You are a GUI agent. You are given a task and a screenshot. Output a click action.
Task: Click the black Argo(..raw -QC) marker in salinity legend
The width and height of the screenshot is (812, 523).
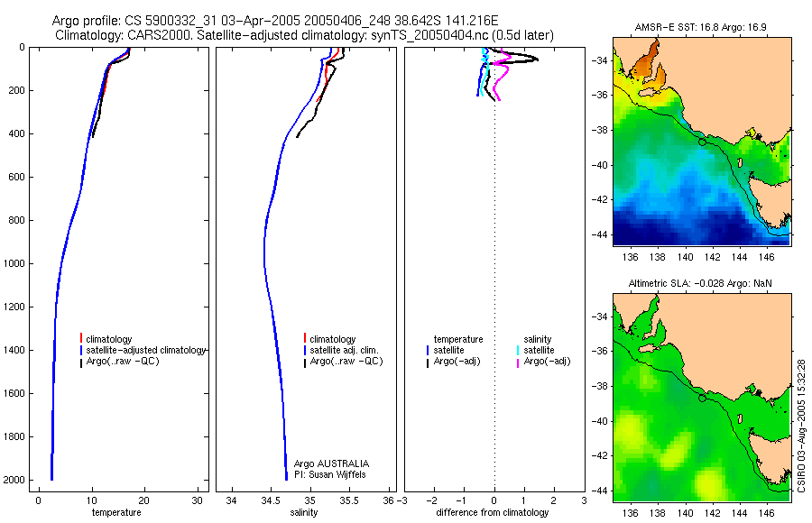(x=305, y=362)
